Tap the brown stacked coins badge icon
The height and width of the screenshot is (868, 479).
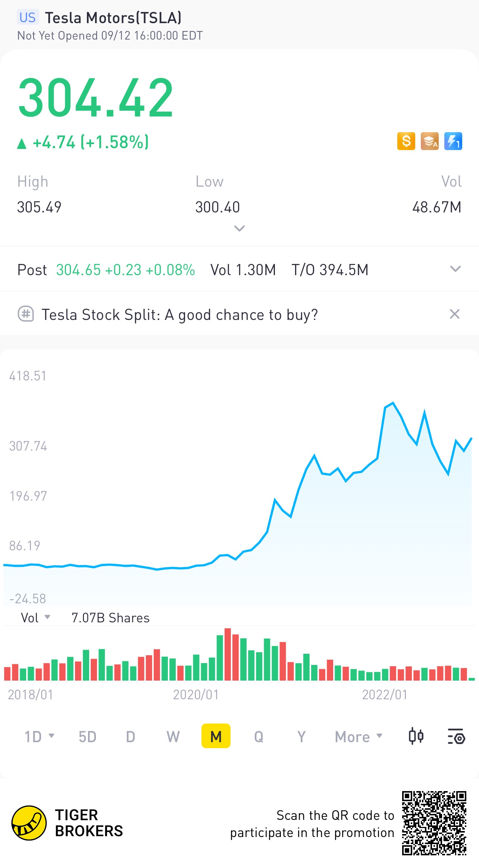[x=429, y=141]
